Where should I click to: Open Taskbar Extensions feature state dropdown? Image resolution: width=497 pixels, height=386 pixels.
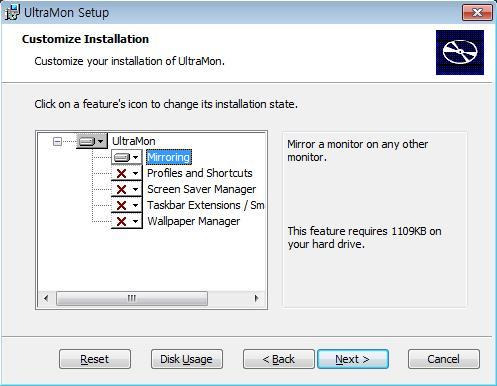click(127, 205)
